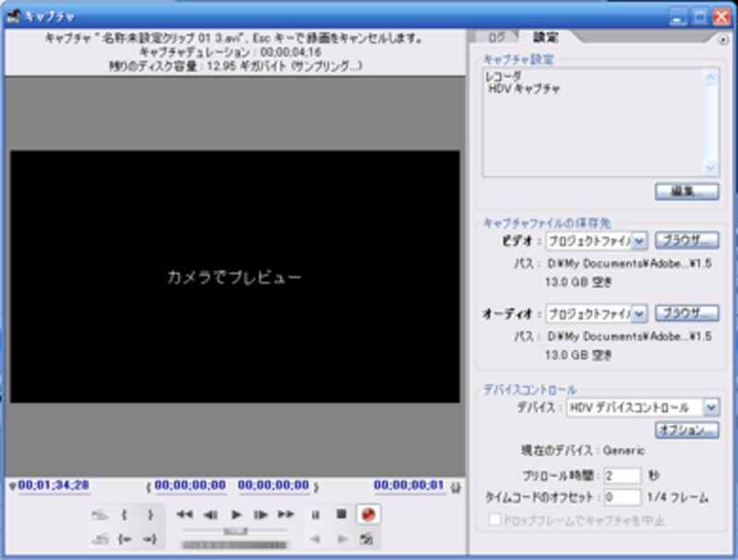738x560 pixels.
Task: Set In point with the { icon
Action: 125,515
